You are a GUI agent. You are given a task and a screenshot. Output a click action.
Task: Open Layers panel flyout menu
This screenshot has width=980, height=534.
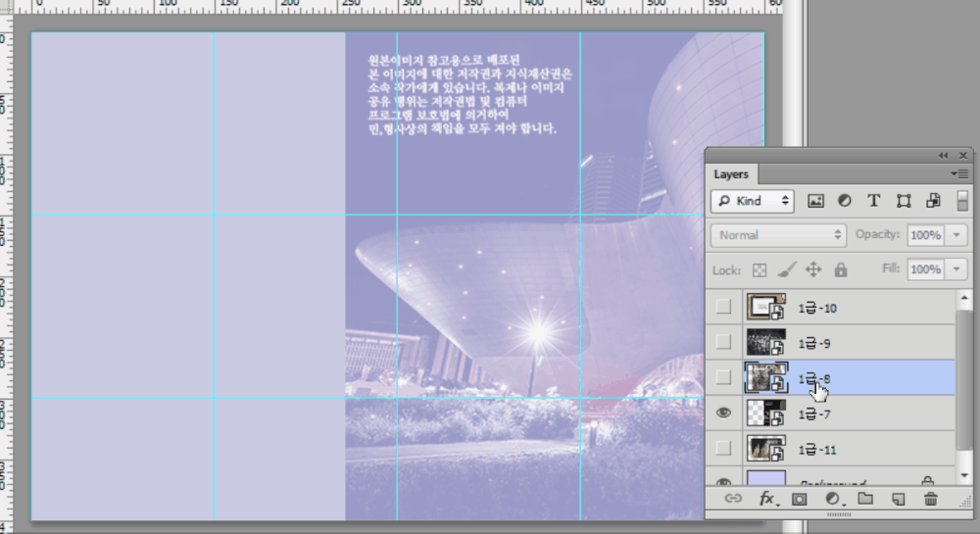pos(960,173)
